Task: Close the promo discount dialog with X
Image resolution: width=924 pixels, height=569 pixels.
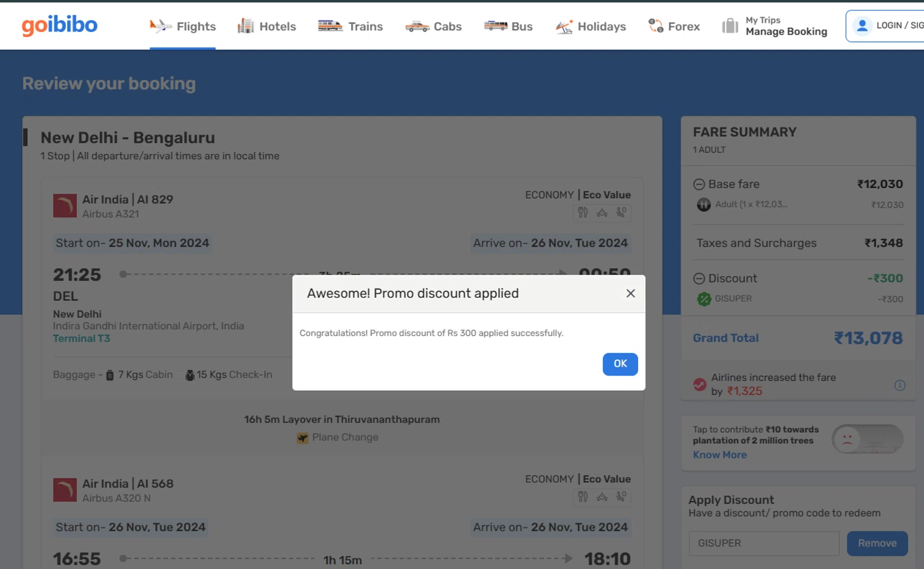Action: 630,293
